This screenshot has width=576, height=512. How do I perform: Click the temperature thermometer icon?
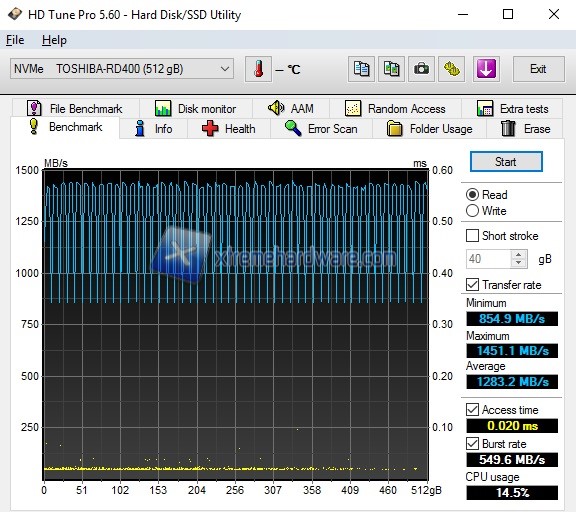click(x=258, y=69)
